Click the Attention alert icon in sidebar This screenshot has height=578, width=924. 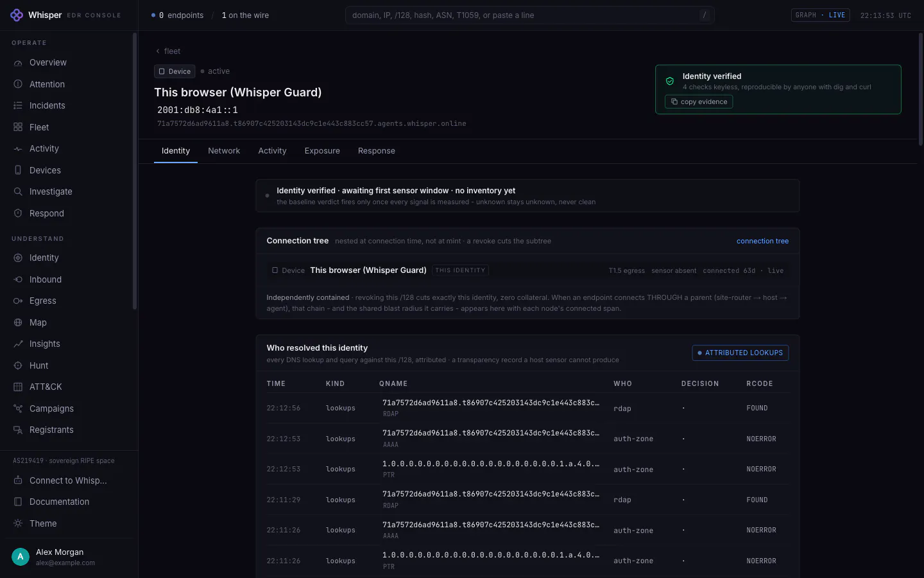18,84
